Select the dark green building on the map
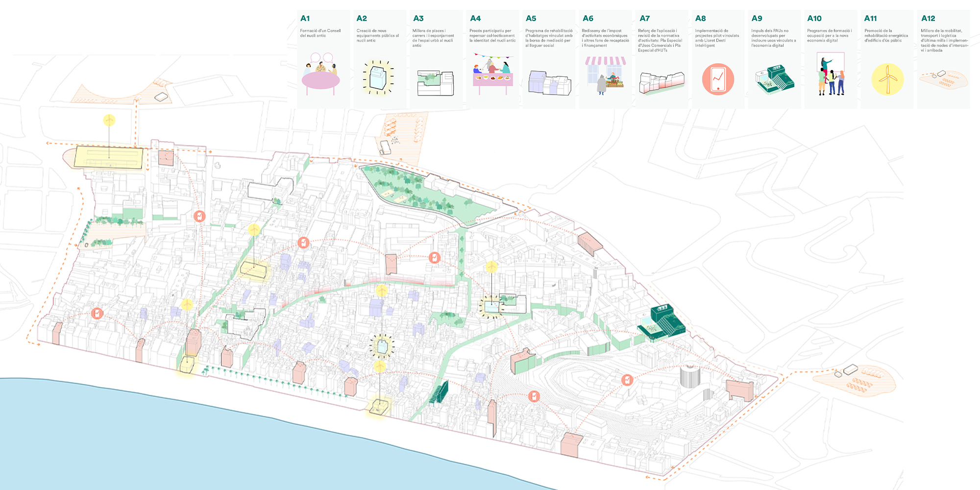Image resolution: width=980 pixels, height=490 pixels. [x=661, y=322]
